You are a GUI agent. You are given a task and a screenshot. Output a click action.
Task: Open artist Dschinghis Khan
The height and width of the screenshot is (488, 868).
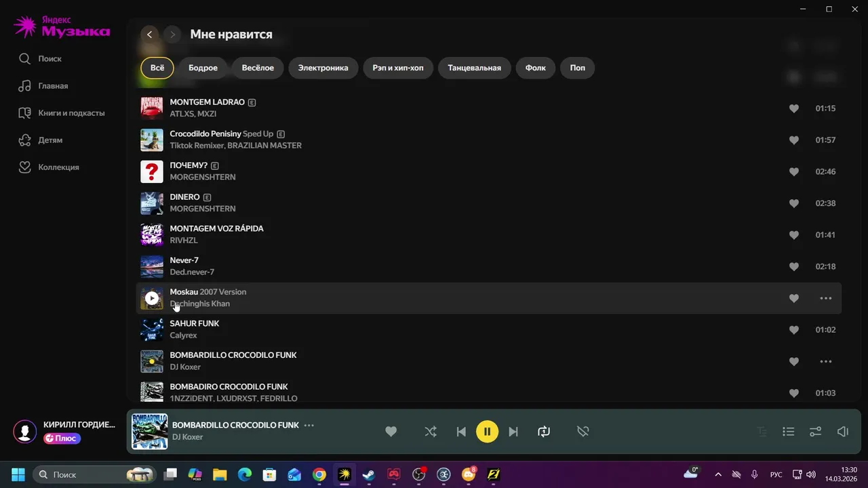coord(199,304)
